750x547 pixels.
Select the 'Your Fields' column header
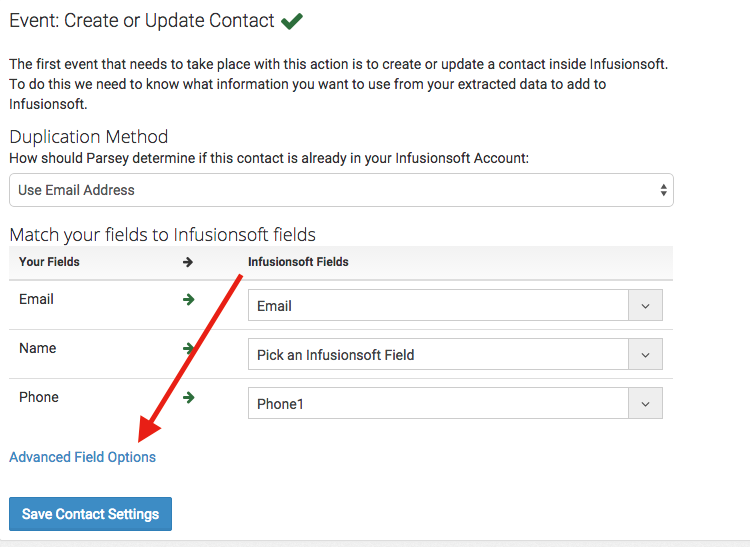49,262
